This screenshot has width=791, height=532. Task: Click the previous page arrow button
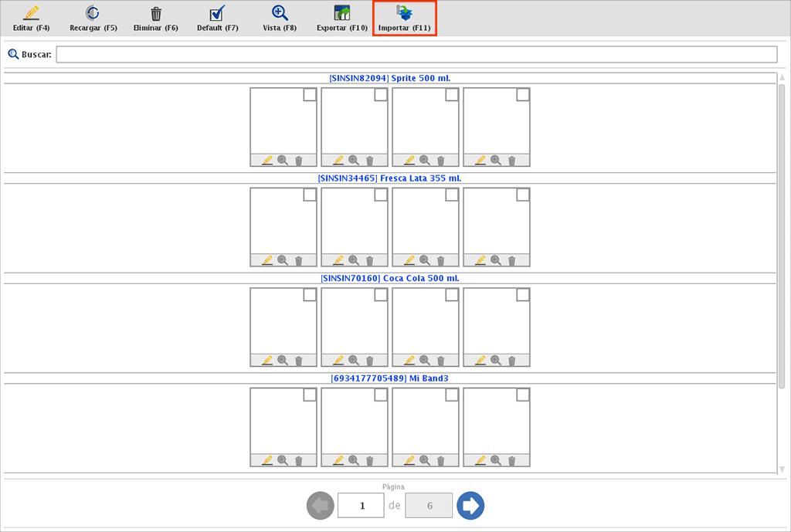[x=320, y=506]
